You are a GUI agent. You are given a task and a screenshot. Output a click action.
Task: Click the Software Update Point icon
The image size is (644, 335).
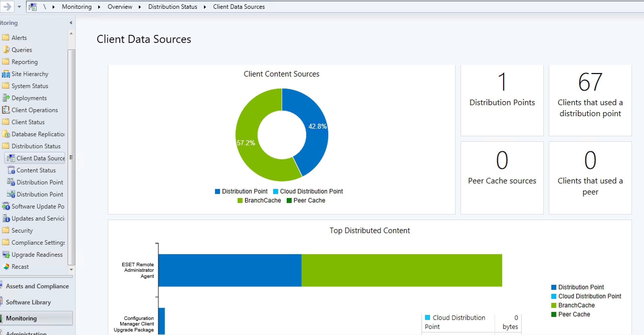click(6, 206)
